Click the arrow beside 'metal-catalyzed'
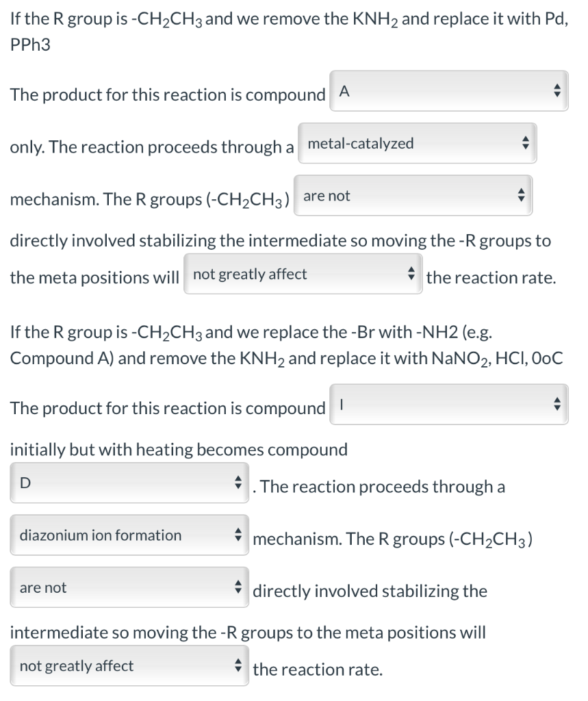 (524, 143)
